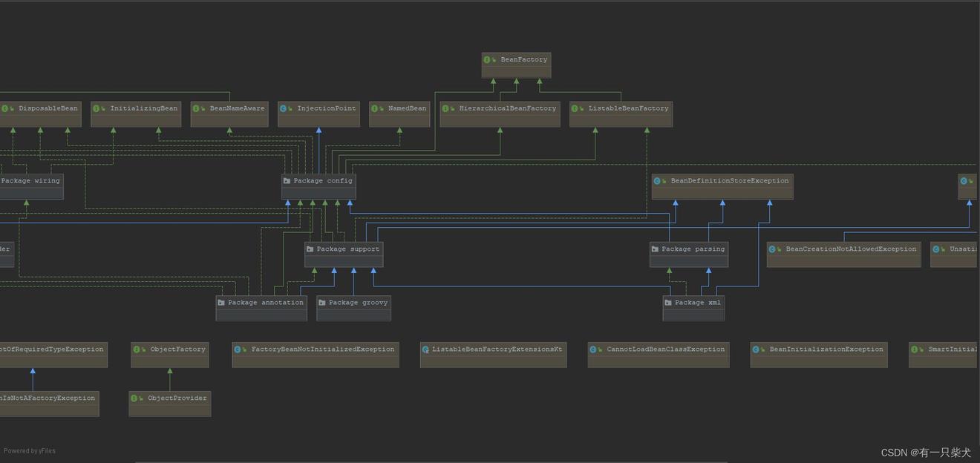Viewport: 980px width, 463px height.
Task: Select the CannotLoadBeanClassException node
Action: tap(659, 355)
